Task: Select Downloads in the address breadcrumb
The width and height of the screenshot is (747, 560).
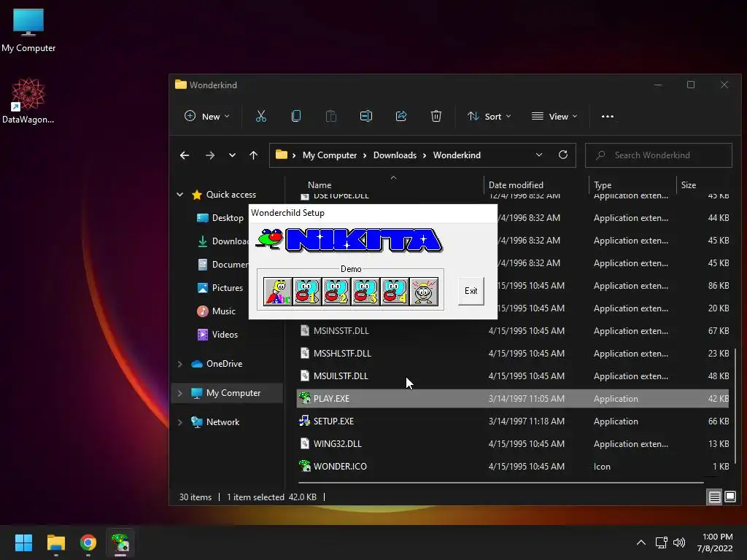Action: pyautogui.click(x=395, y=155)
